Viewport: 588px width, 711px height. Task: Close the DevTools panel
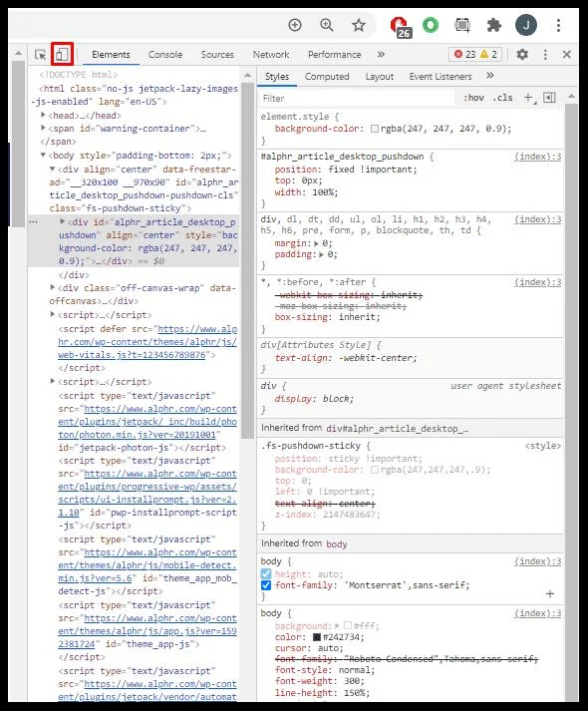(x=567, y=55)
